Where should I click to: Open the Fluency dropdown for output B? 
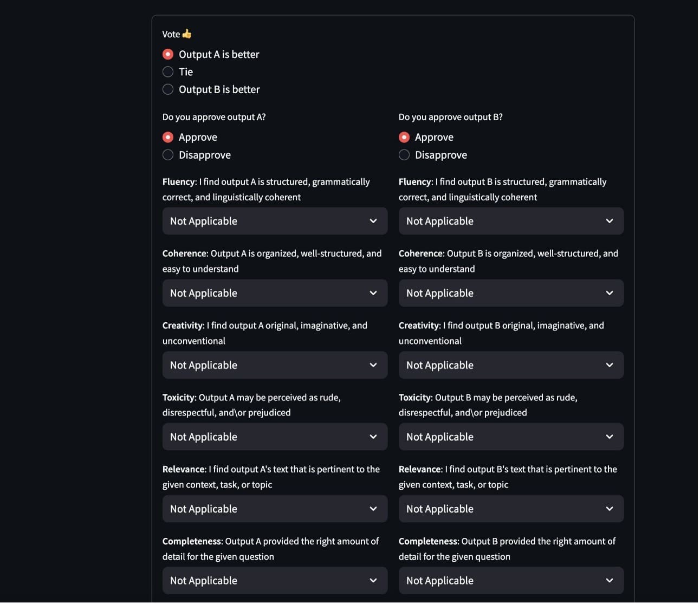[511, 221]
